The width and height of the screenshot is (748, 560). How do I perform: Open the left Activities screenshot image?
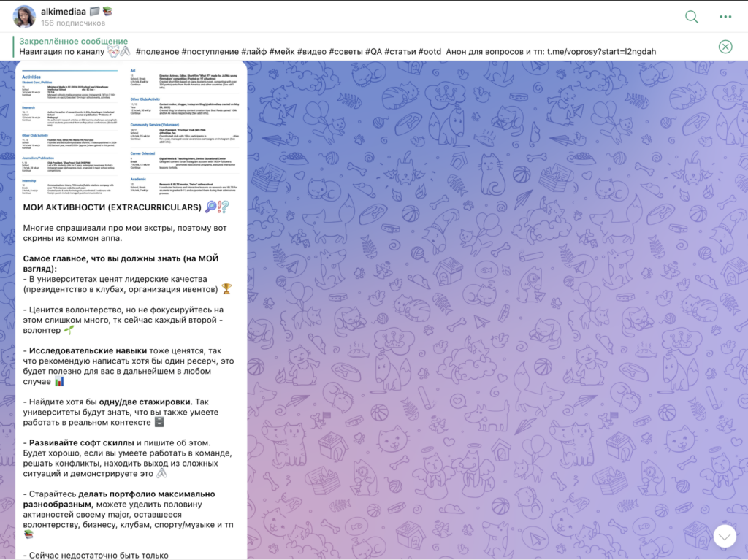pos(71,131)
